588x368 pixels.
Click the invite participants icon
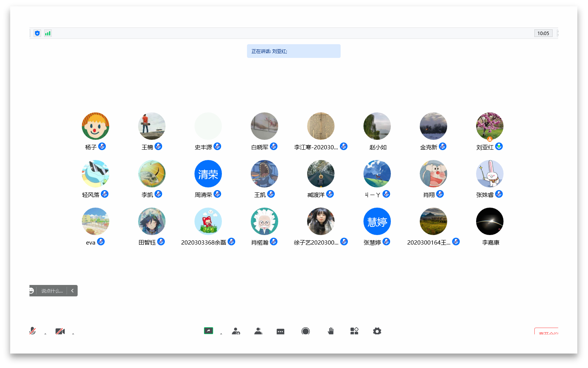click(x=236, y=331)
